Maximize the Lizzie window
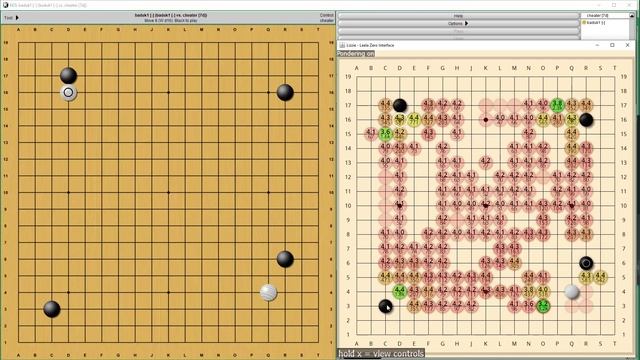Viewport: 640px width, 360px height. 612,45
